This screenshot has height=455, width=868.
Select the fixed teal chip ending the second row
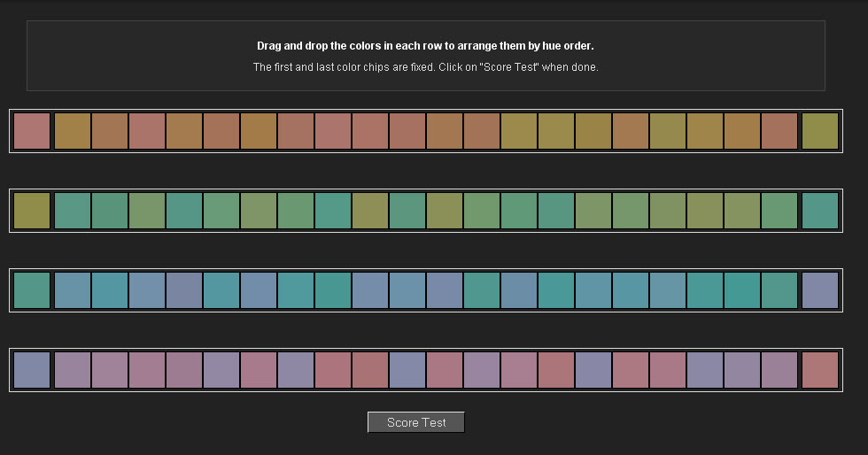pyautogui.click(x=820, y=211)
